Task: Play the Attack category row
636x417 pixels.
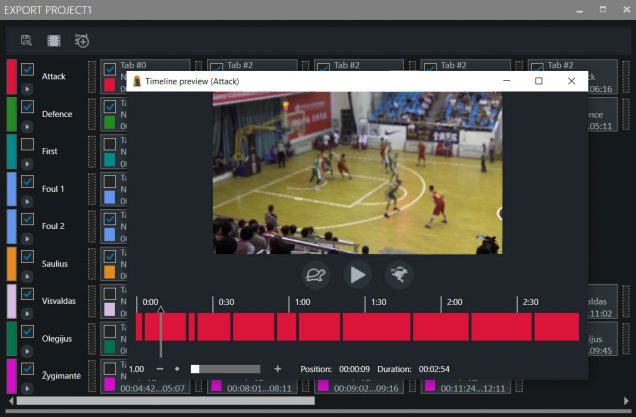Action: point(27,89)
